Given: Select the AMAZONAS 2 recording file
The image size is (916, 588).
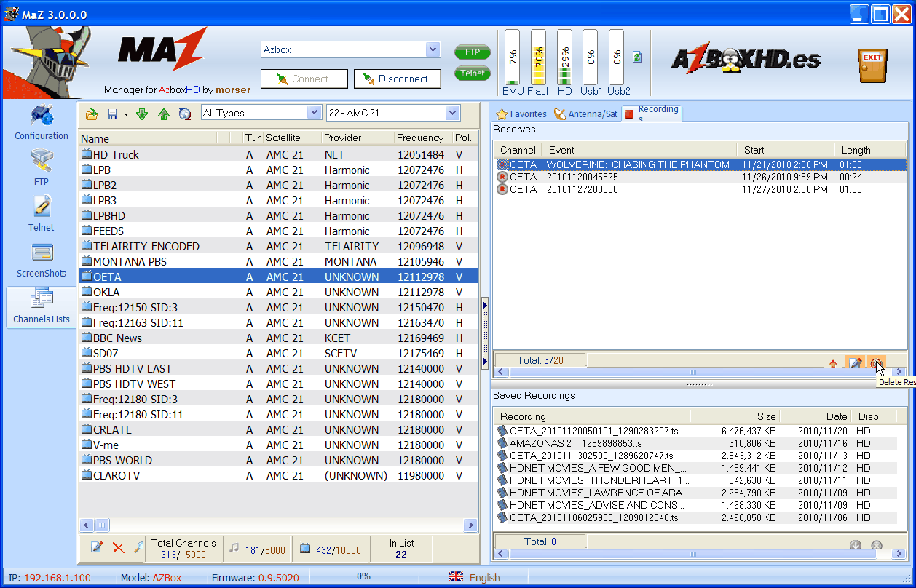Looking at the screenshot, I should [695, 443].
